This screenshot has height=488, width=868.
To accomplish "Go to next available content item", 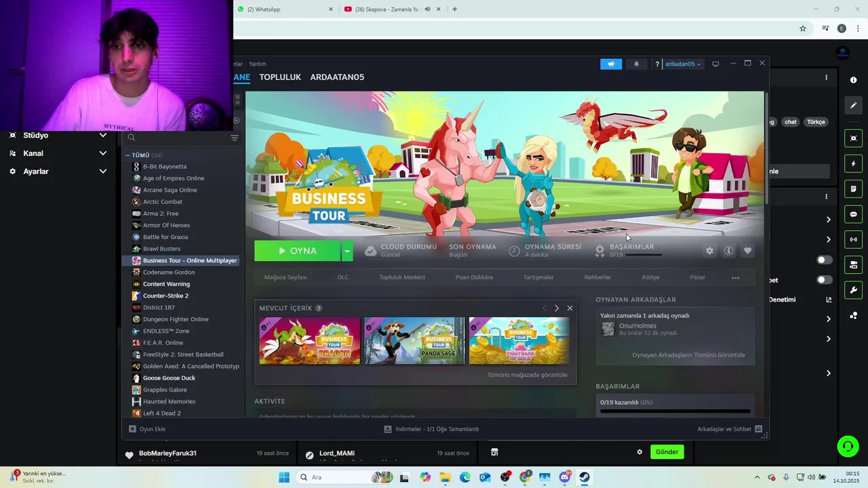I will coord(557,308).
